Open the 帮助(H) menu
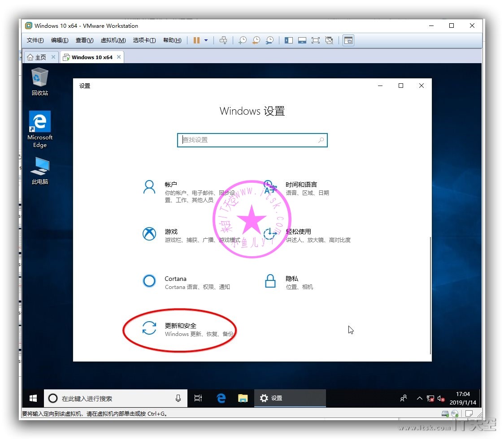The image size is (504, 439). (172, 40)
